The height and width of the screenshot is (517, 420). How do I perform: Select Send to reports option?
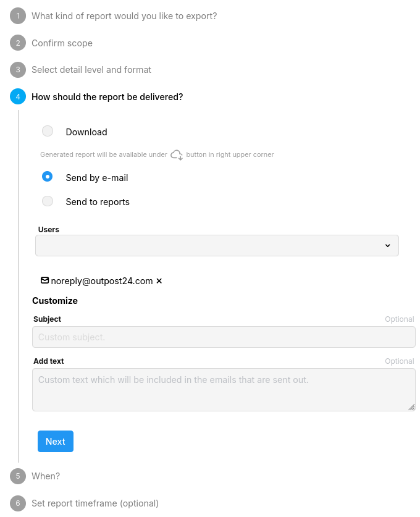pyautogui.click(x=48, y=201)
